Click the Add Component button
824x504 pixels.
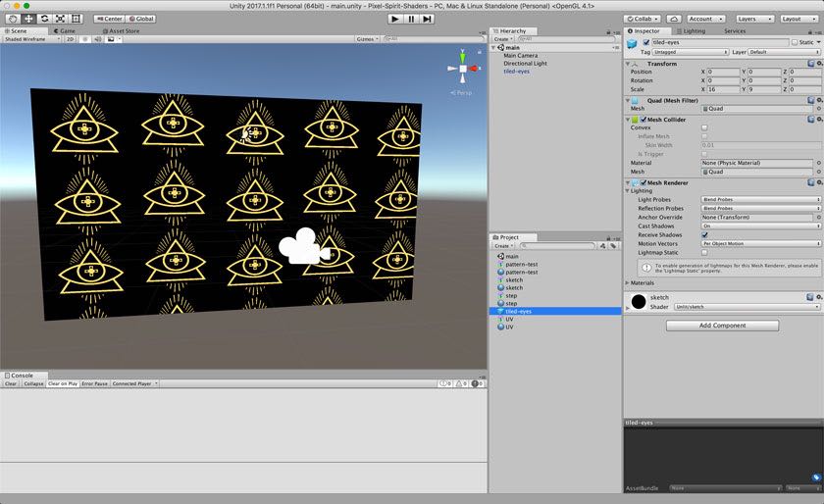tap(722, 326)
